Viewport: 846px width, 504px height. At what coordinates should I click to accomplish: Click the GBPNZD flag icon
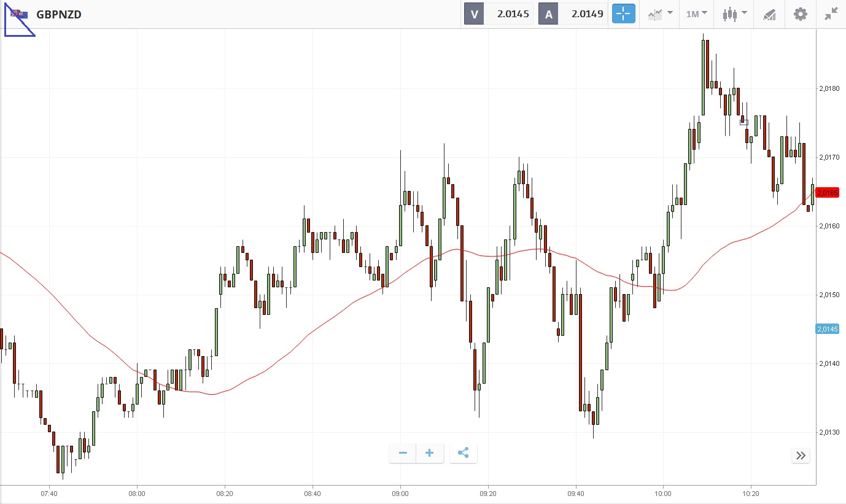(x=18, y=14)
